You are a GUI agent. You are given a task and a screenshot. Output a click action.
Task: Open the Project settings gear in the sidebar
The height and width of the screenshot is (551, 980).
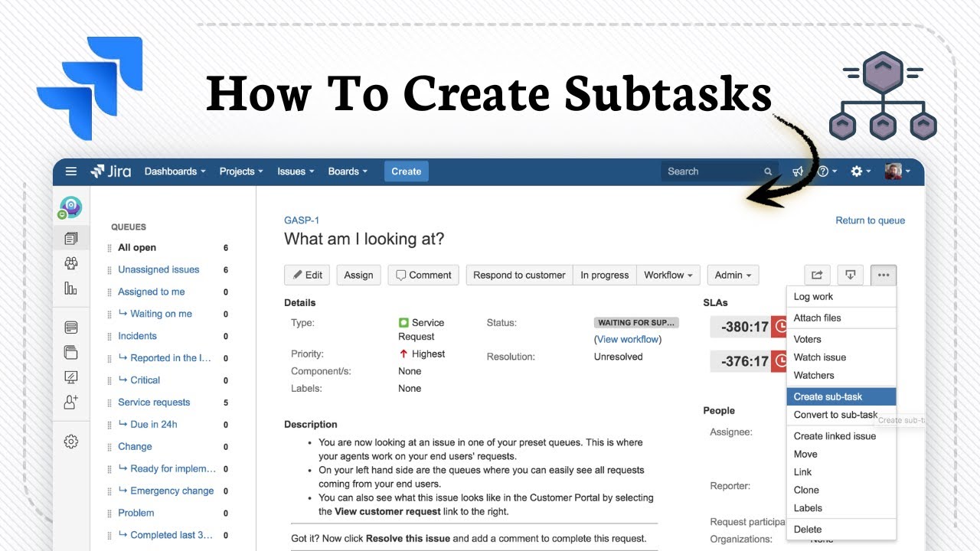click(71, 442)
